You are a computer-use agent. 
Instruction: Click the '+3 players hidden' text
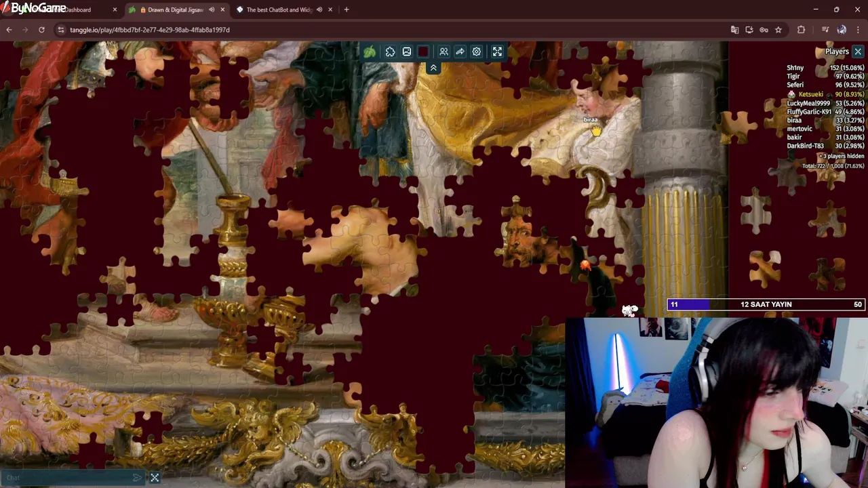click(841, 156)
